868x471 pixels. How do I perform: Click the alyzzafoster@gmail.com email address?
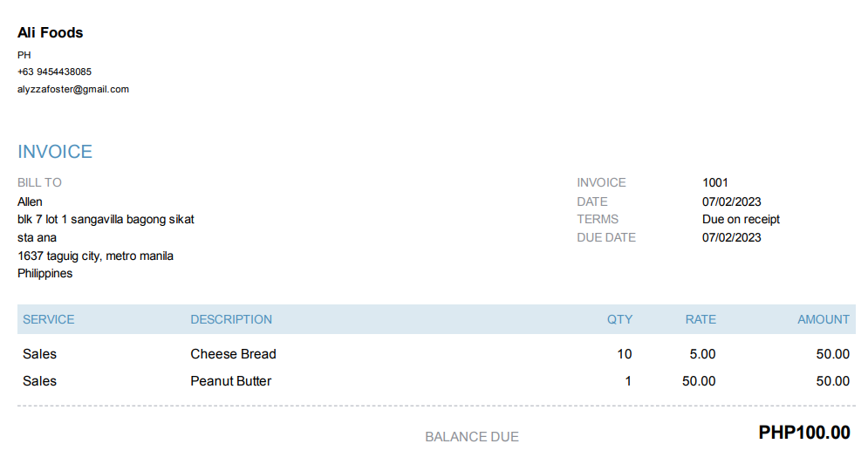coord(73,89)
